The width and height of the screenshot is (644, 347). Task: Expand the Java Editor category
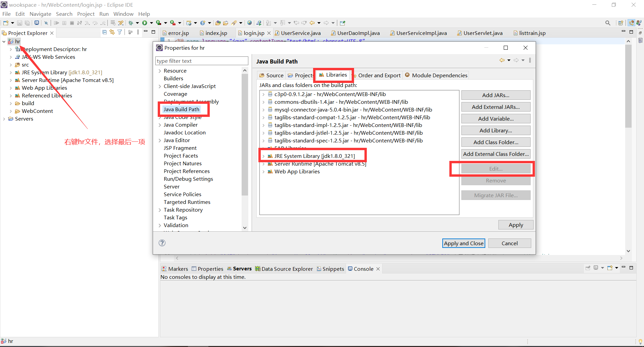tap(160, 140)
